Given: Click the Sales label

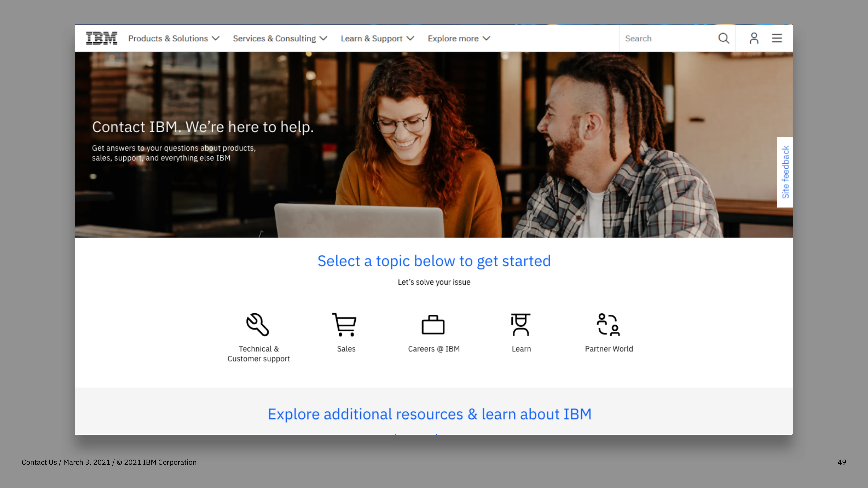Looking at the screenshot, I should tap(346, 349).
